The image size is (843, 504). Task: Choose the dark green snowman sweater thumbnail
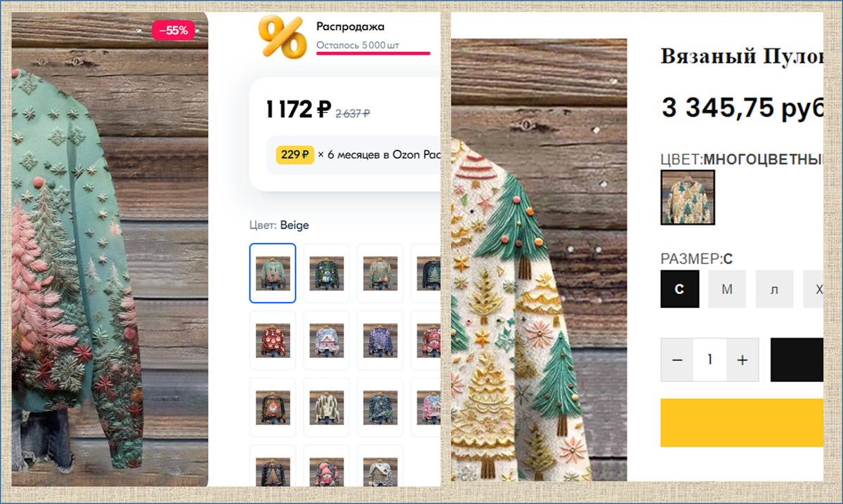(x=326, y=273)
